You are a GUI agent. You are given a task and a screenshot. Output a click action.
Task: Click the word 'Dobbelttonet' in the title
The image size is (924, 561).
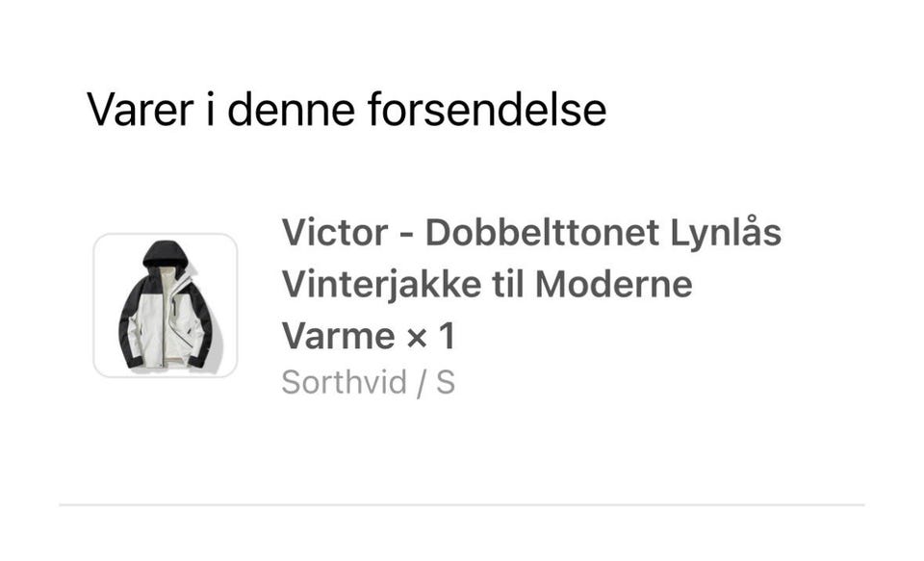click(542, 232)
